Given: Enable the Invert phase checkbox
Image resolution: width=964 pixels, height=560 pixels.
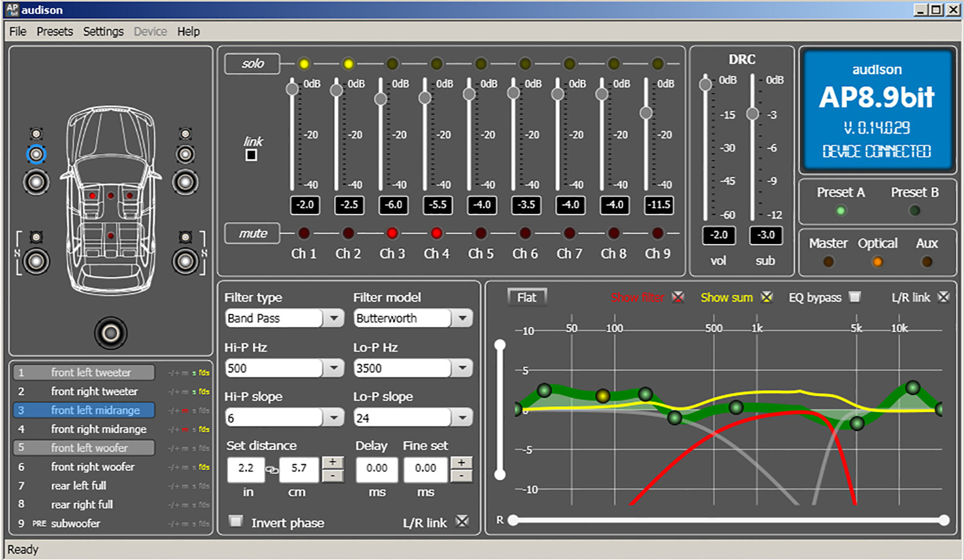Looking at the screenshot, I should [236, 521].
